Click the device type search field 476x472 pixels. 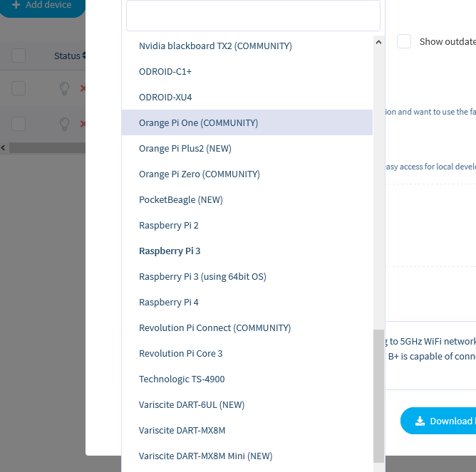click(253, 16)
